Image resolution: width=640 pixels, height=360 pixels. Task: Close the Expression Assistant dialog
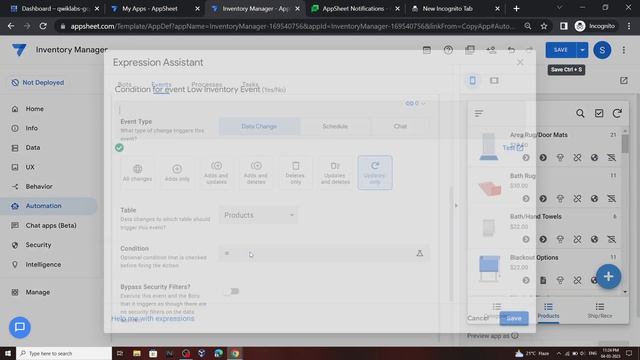[x=520, y=62]
